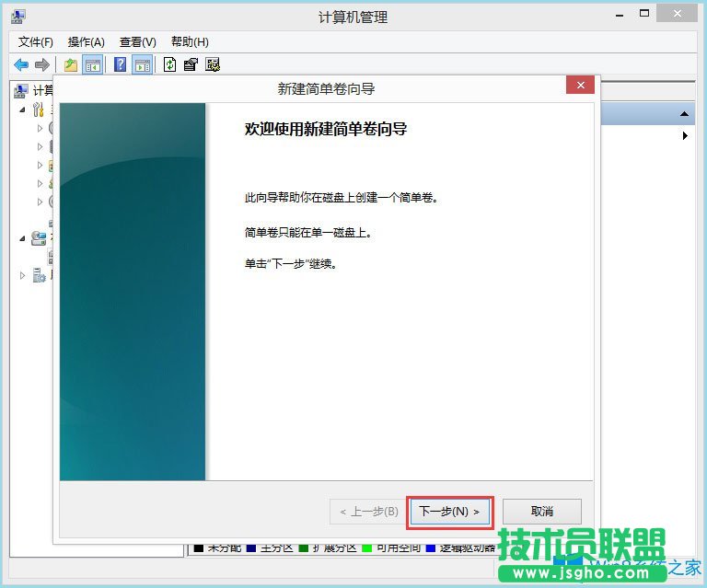Collapse the Storage node triangle
The height and width of the screenshot is (588, 707).
(22, 238)
